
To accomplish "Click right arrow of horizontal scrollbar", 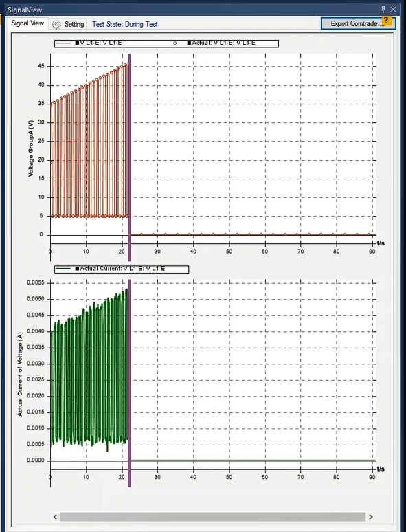I will [x=371, y=517].
